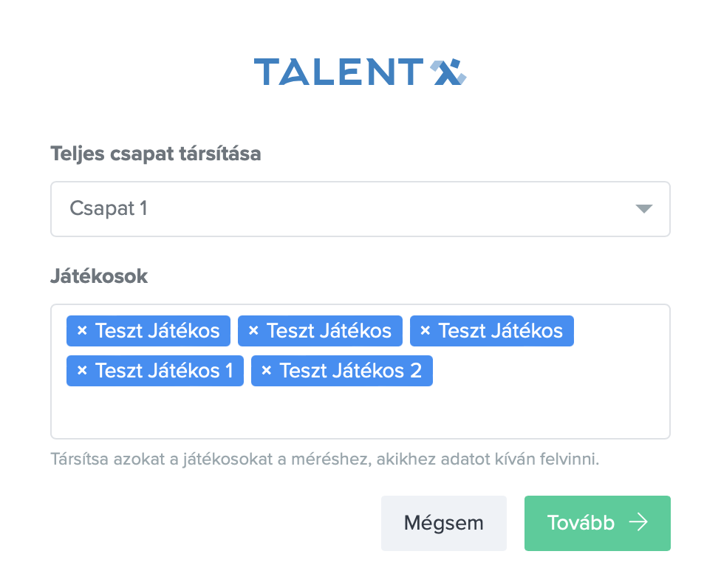This screenshot has width=721, height=588.
Task: Click the X symbol in TalentX logo
Action: click(x=448, y=72)
